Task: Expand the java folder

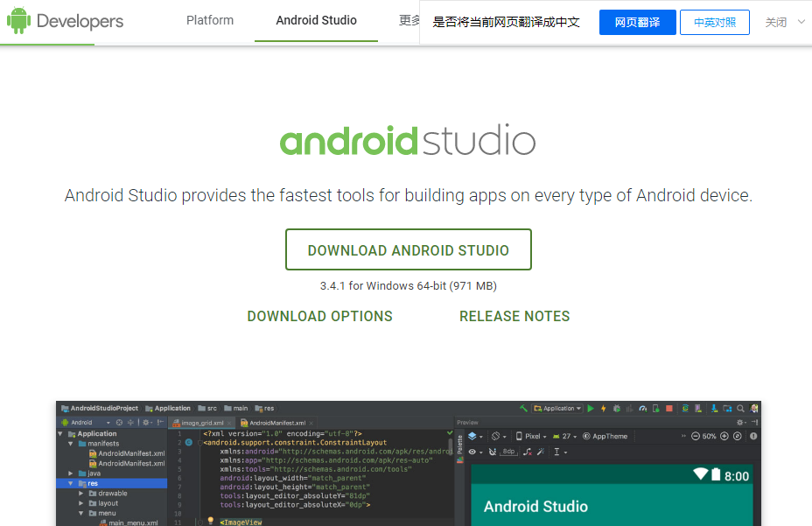Action: tap(70, 473)
